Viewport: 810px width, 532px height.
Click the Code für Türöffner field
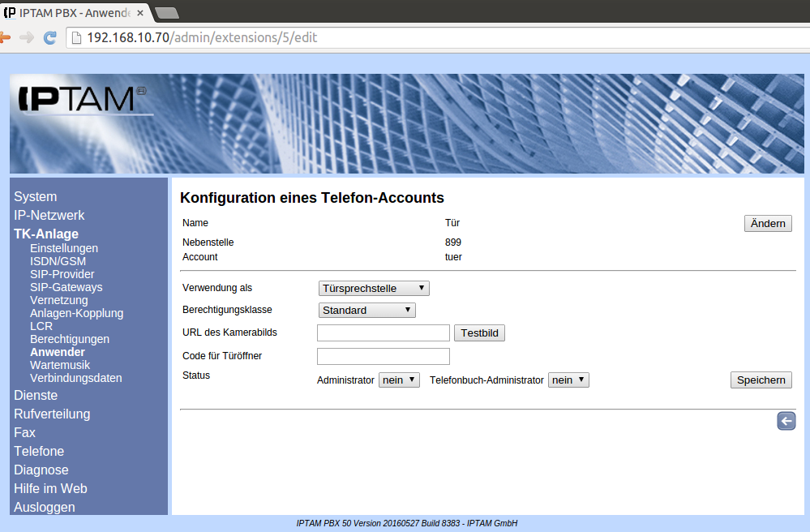point(383,356)
